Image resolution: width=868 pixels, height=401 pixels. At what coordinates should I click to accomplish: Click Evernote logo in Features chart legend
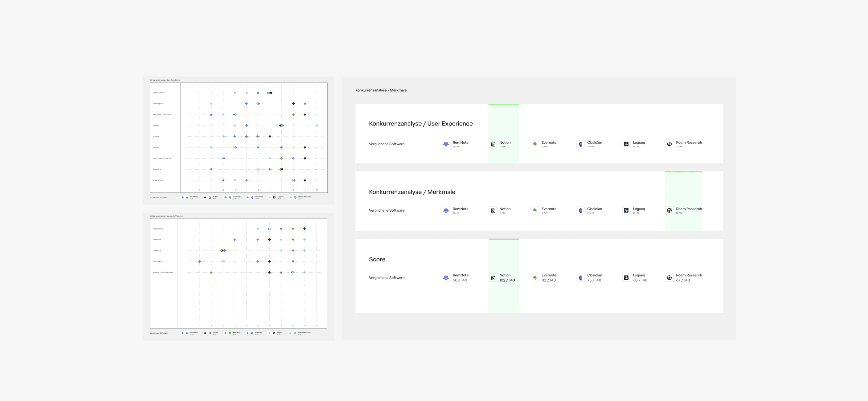click(230, 333)
